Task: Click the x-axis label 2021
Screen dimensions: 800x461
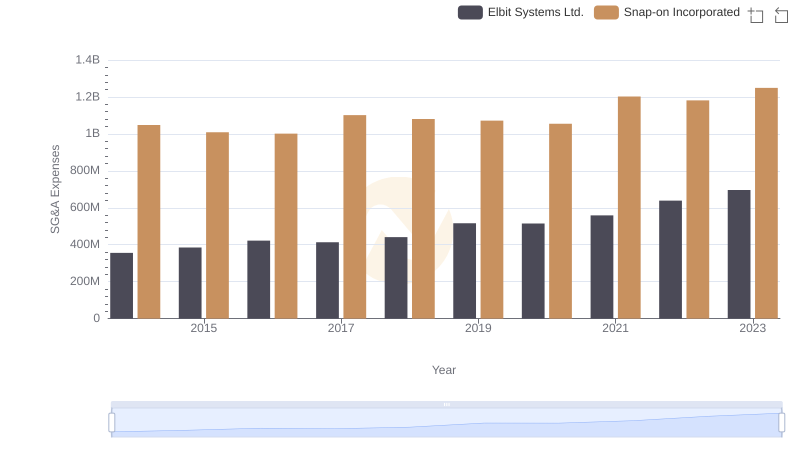Action: click(615, 328)
